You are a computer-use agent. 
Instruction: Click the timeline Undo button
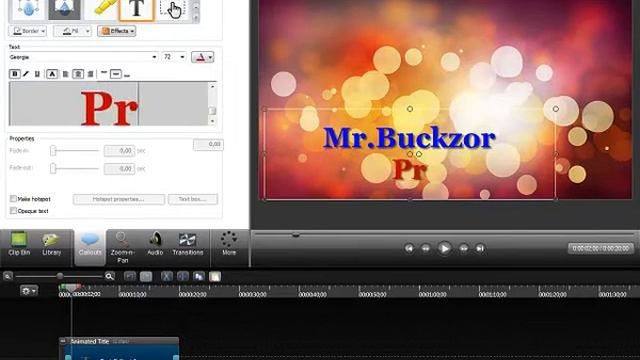(x=130, y=276)
